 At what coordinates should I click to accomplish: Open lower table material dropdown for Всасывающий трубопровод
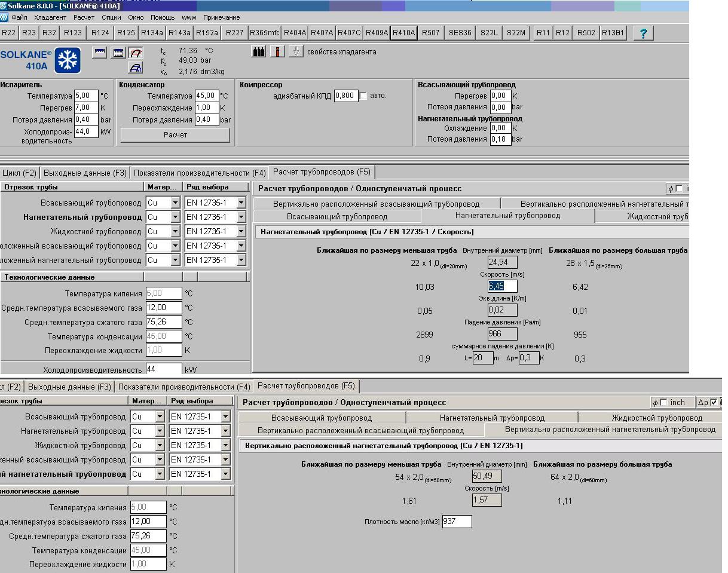160,417
